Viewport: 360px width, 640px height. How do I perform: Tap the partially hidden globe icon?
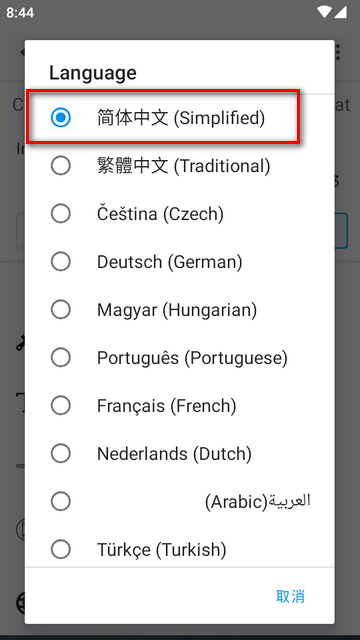[20, 603]
